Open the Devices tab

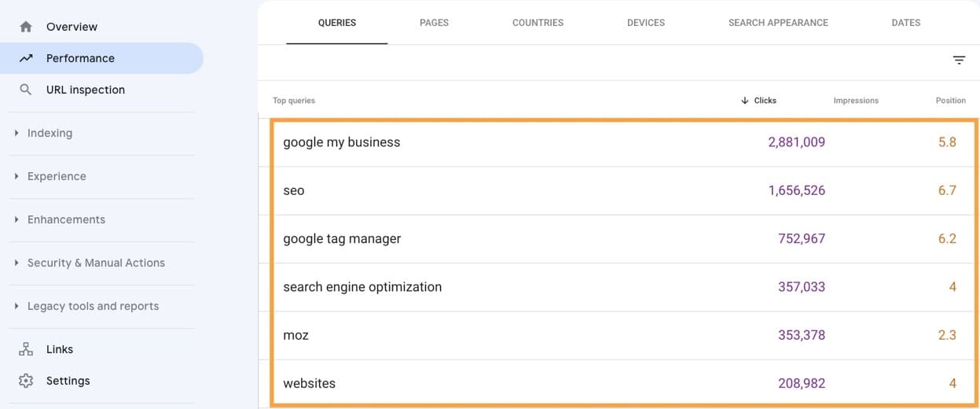[646, 23]
